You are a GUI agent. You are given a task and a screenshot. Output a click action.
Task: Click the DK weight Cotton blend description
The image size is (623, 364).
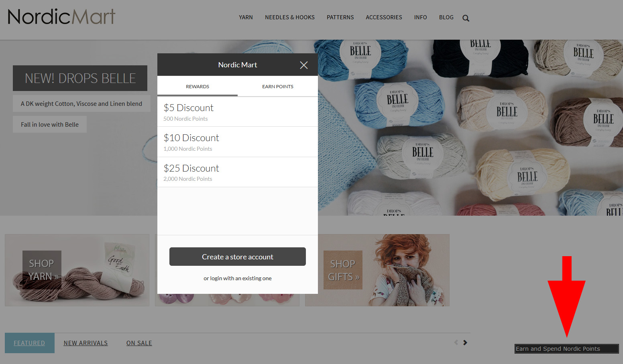click(81, 103)
